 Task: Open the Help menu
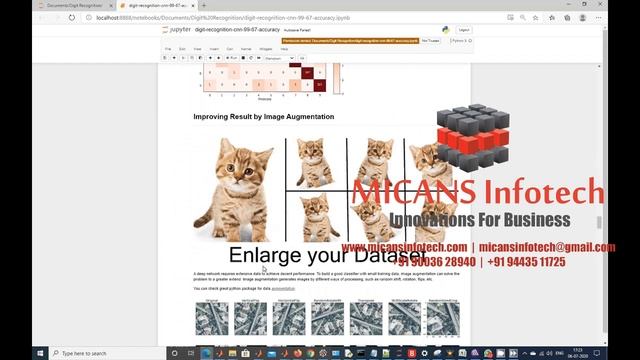point(284,49)
